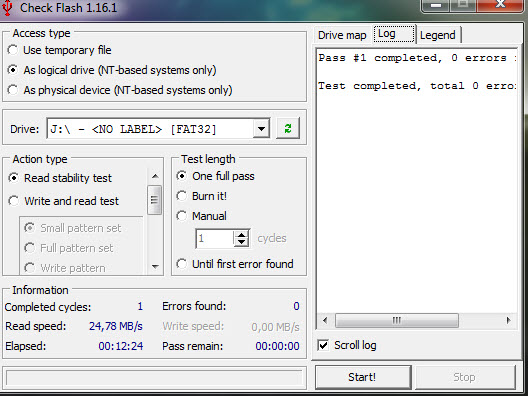
Task: Increase cycles with spinner up arrow
Action: click(x=241, y=234)
